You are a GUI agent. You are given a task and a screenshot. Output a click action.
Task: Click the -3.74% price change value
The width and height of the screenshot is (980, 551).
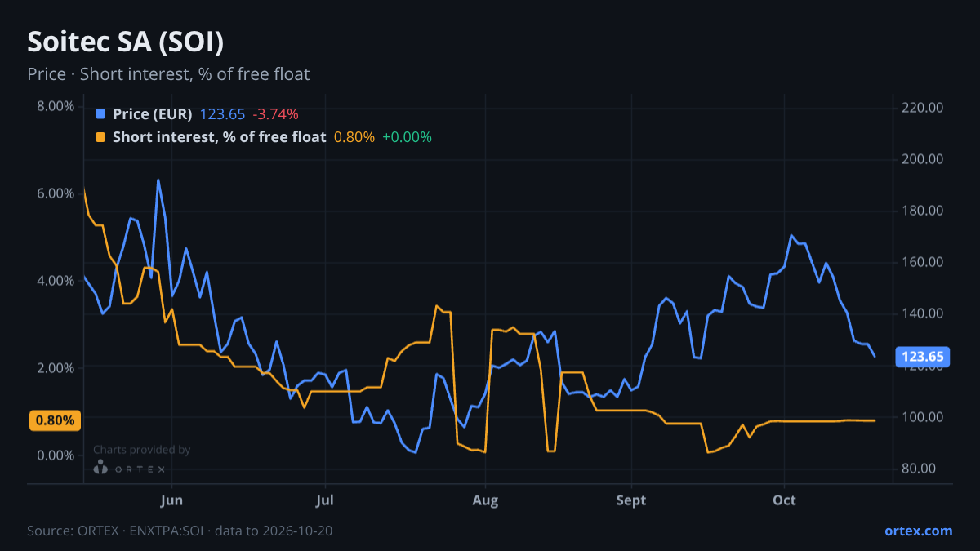[x=275, y=114]
